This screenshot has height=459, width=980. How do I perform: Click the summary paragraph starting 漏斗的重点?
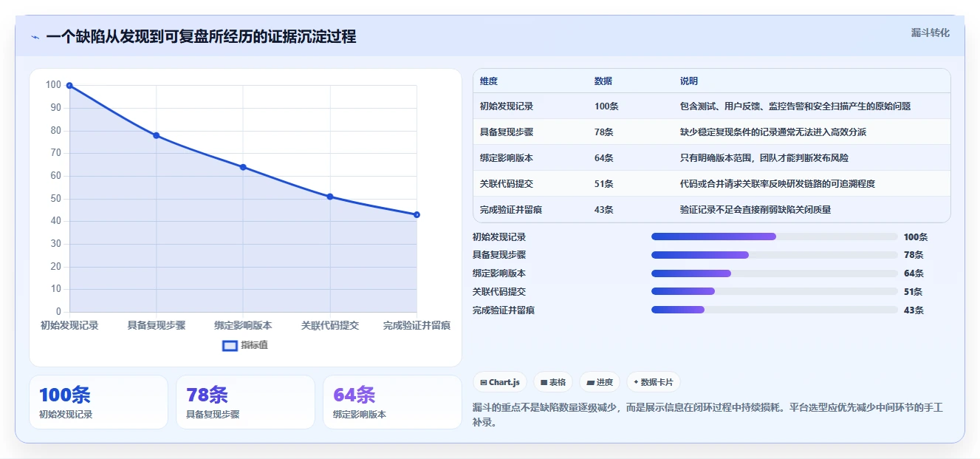click(707, 415)
